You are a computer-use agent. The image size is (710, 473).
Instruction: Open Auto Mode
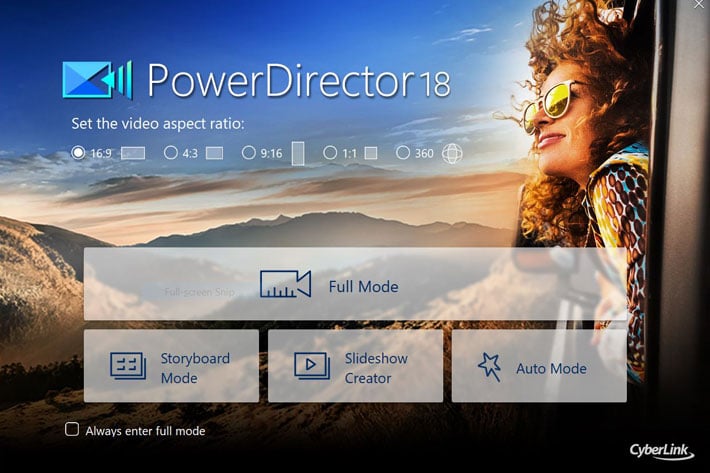tap(539, 366)
